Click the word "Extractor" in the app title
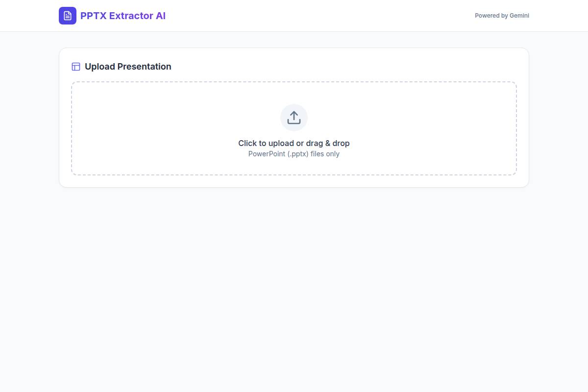The image size is (588, 392). click(131, 16)
